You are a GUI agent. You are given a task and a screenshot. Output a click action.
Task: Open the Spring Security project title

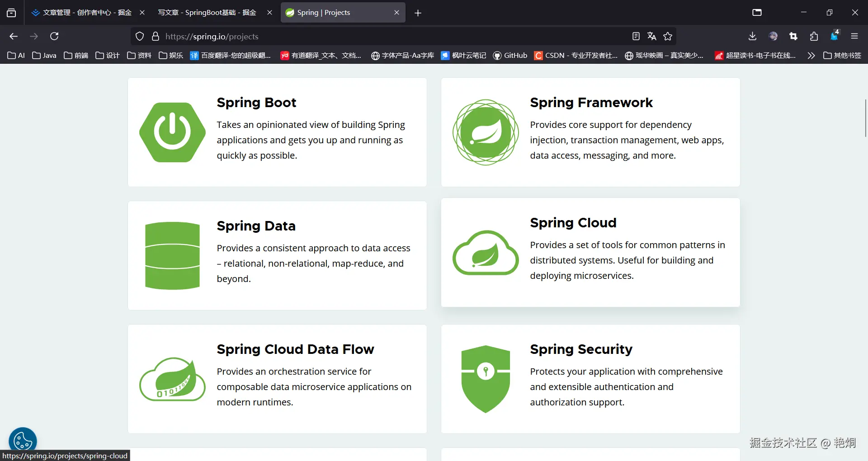pos(581,349)
